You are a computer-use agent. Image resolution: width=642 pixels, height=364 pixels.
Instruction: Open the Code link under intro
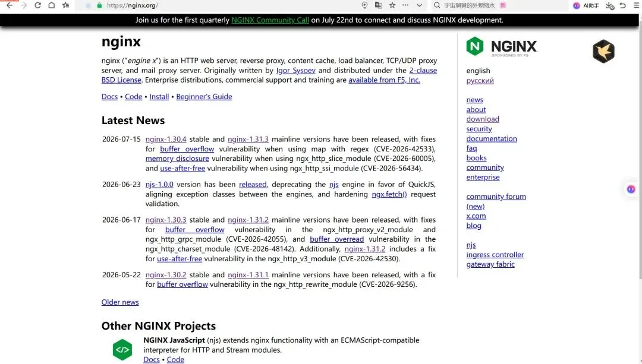coord(134,97)
